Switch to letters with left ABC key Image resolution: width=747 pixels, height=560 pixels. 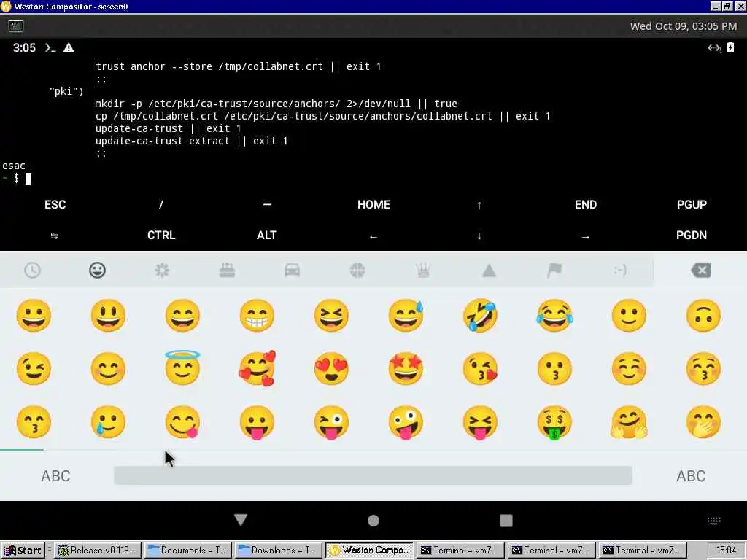tap(55, 475)
